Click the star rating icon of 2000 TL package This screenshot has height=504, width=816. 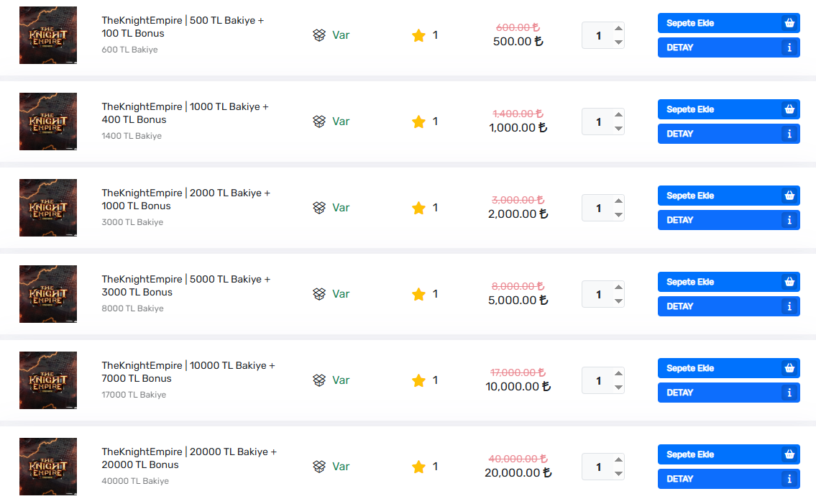click(418, 208)
